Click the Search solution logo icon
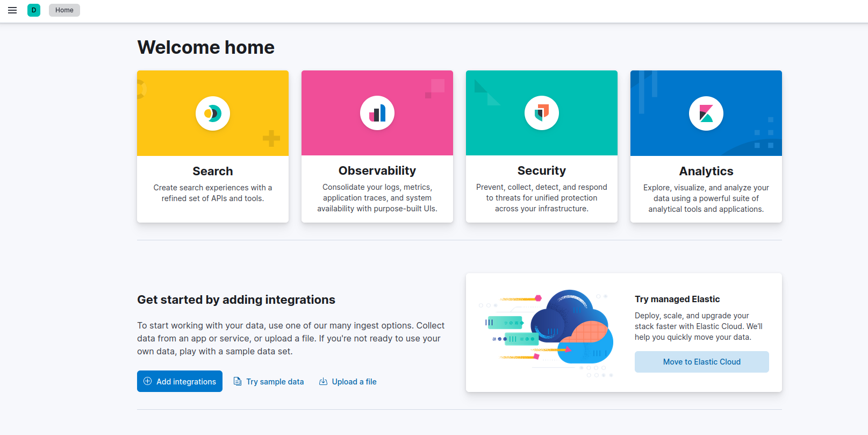The width and height of the screenshot is (868, 435). coord(213,113)
